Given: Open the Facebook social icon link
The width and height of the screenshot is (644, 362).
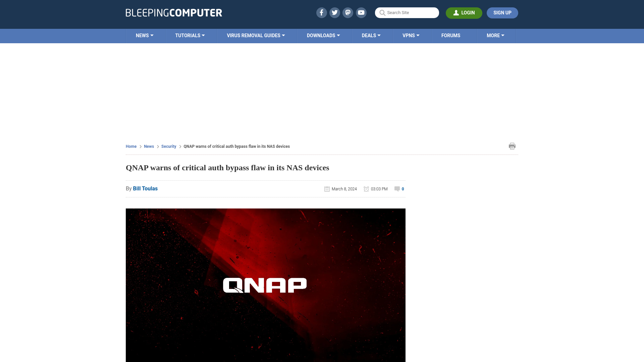Looking at the screenshot, I should click(322, 12).
